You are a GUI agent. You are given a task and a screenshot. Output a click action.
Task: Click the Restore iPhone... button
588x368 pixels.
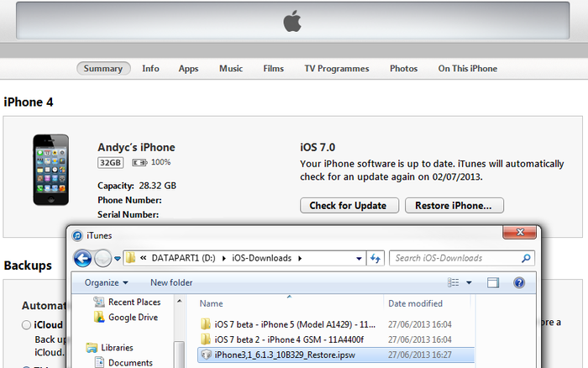[x=454, y=206]
